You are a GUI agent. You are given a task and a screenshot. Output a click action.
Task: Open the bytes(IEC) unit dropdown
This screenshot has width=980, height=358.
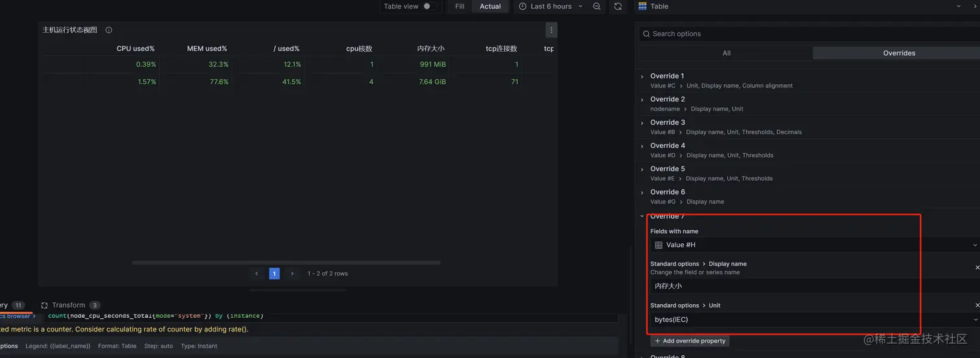point(815,320)
